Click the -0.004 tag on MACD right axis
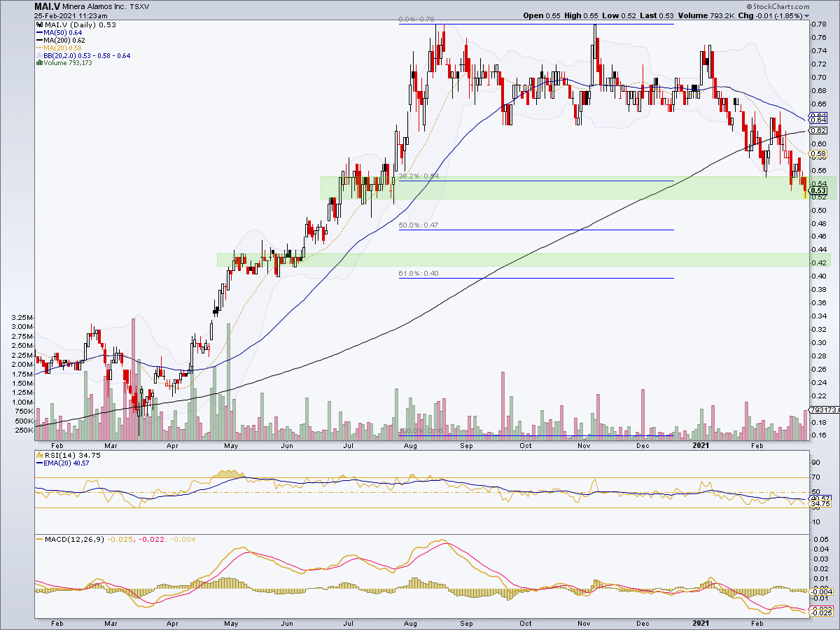 click(820, 594)
